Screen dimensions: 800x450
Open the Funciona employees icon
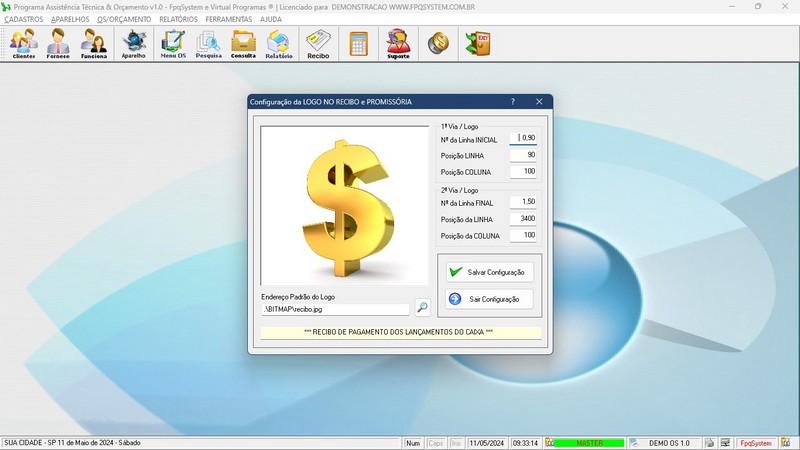click(94, 44)
